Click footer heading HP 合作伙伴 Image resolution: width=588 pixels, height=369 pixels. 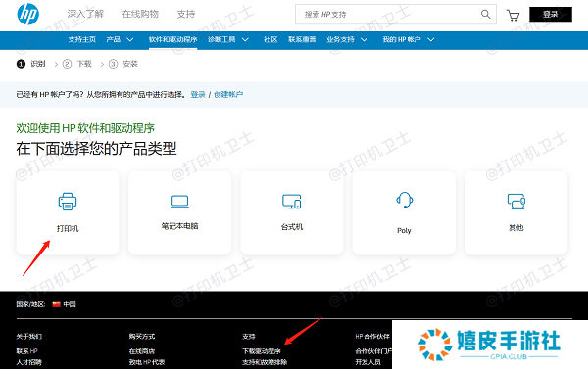[372, 337]
